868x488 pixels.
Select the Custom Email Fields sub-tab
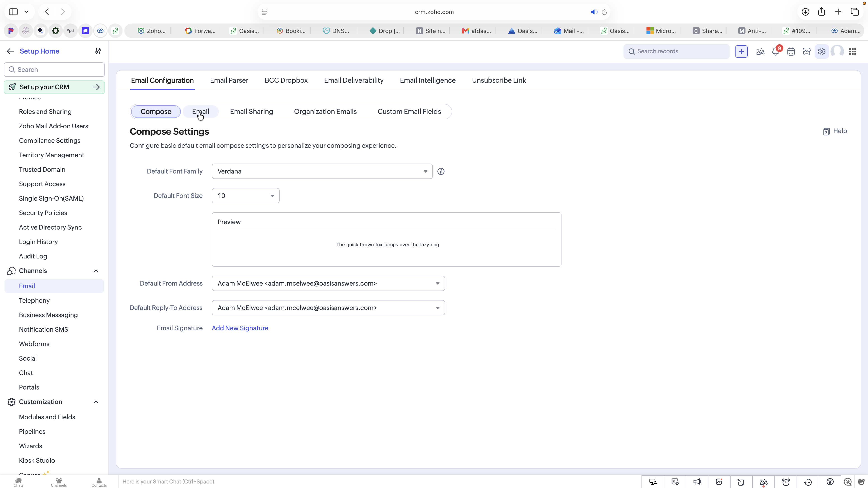click(409, 111)
